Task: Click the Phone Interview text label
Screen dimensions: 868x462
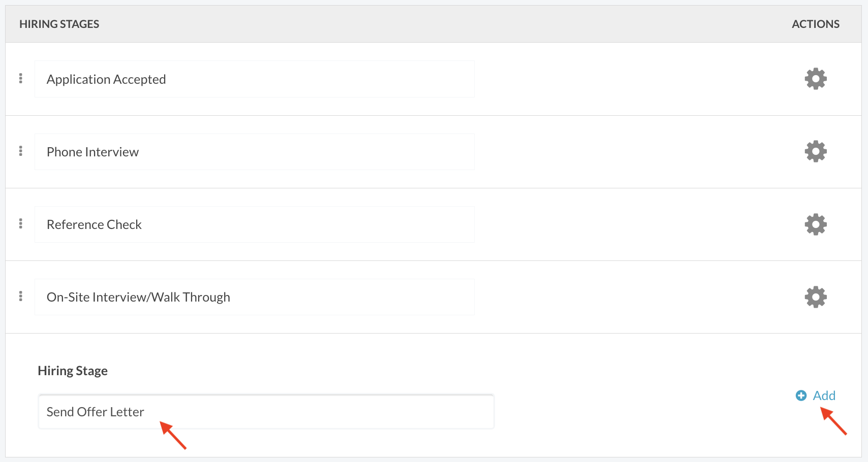Action: click(x=92, y=152)
